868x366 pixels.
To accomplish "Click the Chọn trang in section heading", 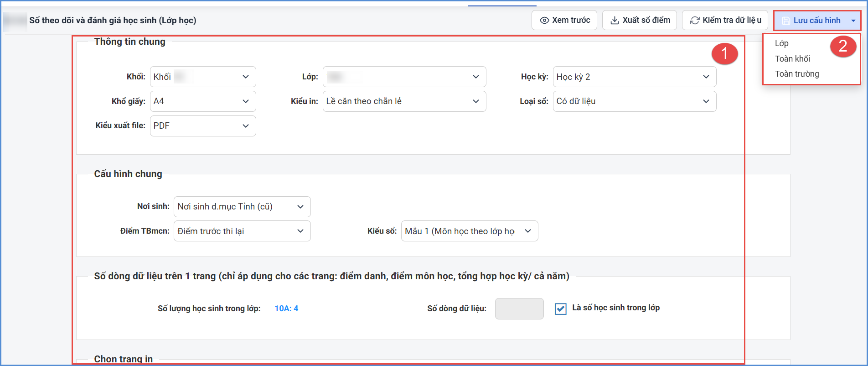I will pyautogui.click(x=124, y=359).
